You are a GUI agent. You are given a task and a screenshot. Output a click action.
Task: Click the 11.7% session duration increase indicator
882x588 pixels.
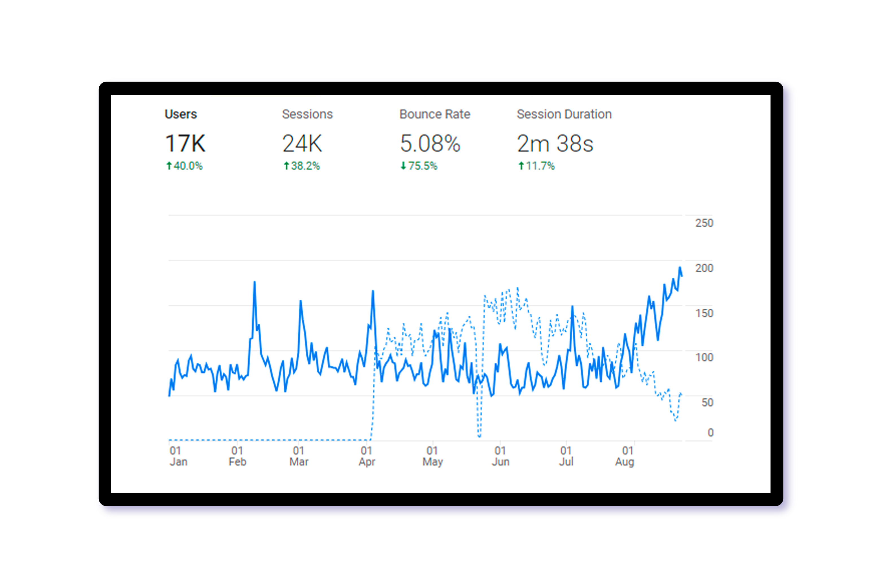[536, 166]
